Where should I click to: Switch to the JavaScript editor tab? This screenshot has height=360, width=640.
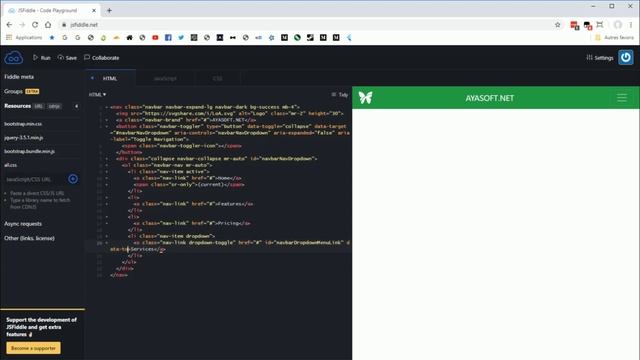(x=165, y=78)
